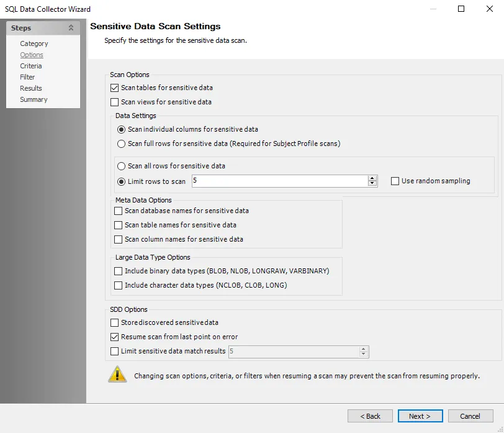504x433 pixels.
Task: Click the window resize grip corner
Action: click(x=500, y=429)
